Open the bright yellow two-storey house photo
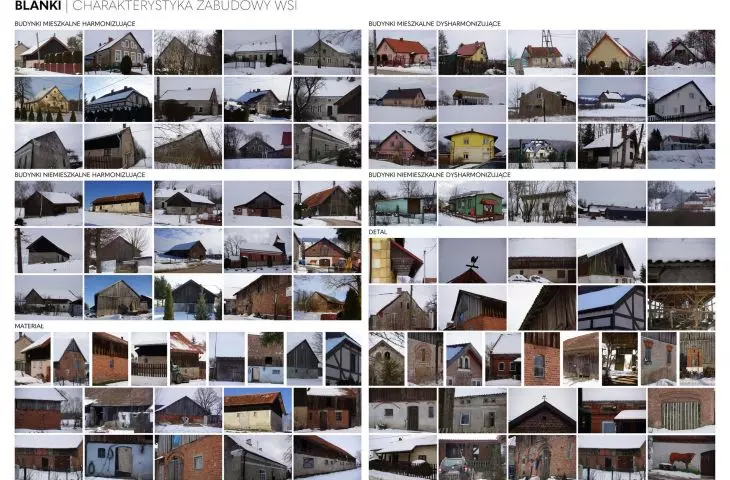Screen dimensions: 730x480 pos(472,146)
